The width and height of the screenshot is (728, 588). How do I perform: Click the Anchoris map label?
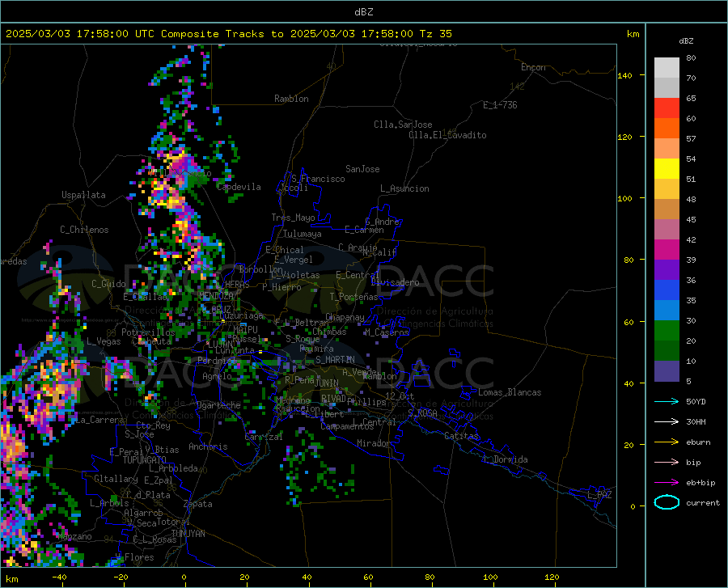click(208, 446)
